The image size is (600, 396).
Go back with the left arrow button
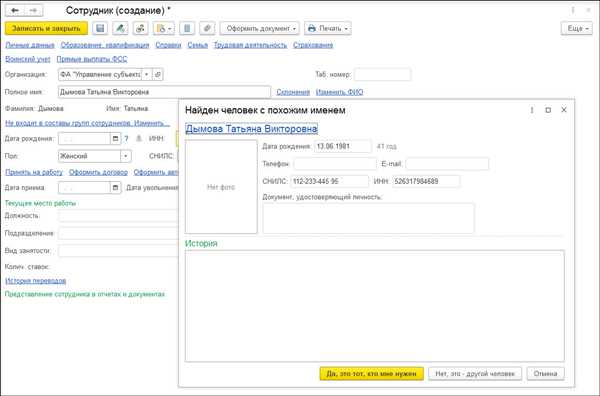pos(15,11)
